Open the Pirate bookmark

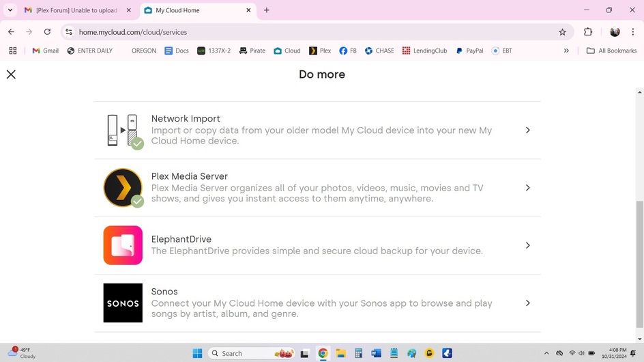coord(252,51)
